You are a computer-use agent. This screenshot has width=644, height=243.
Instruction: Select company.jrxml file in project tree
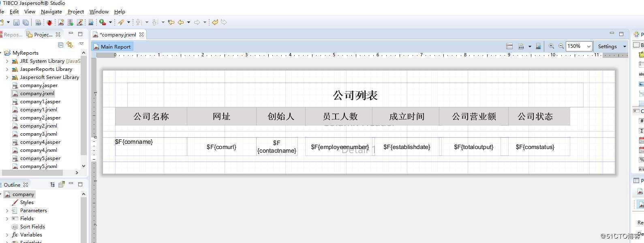(37, 94)
